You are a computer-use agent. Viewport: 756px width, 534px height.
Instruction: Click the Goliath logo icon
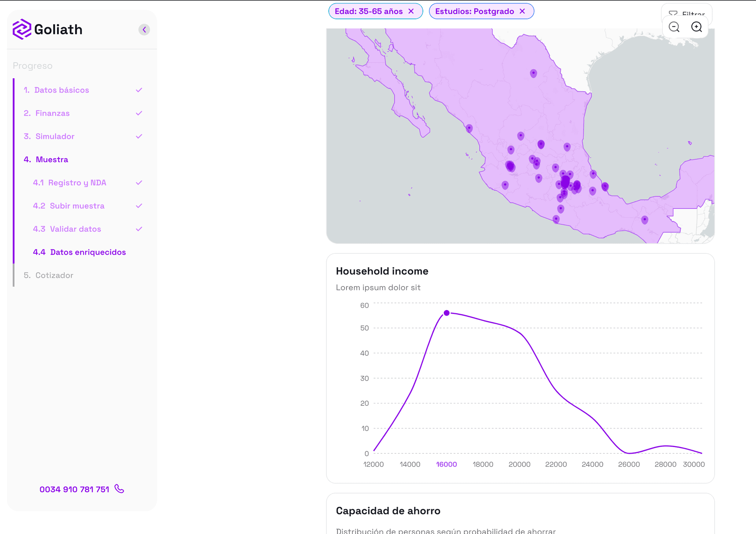coord(22,29)
